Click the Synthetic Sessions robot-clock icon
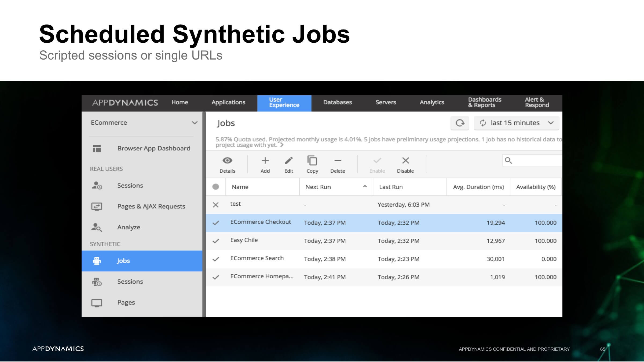The width and height of the screenshot is (644, 362). [97, 282]
